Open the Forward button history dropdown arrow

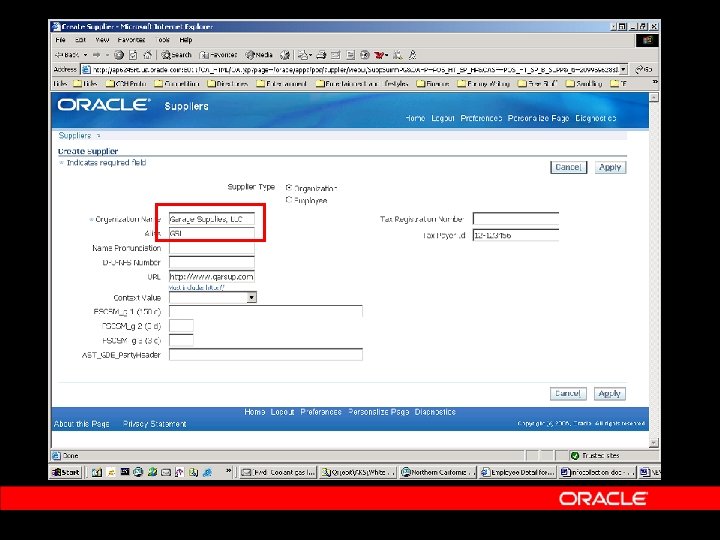107,55
